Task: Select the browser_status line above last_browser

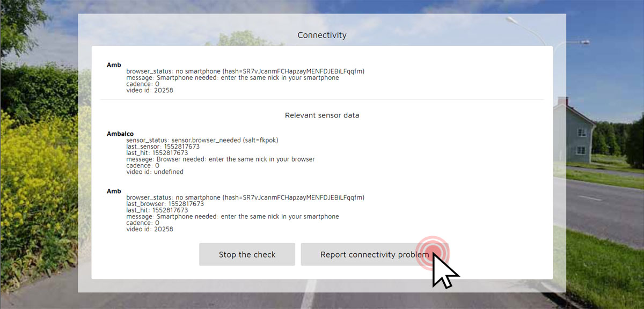Action: [245, 197]
